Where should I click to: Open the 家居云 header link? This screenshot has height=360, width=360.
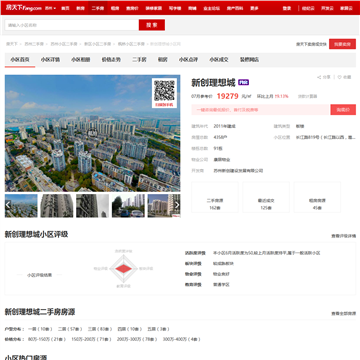point(346,8)
